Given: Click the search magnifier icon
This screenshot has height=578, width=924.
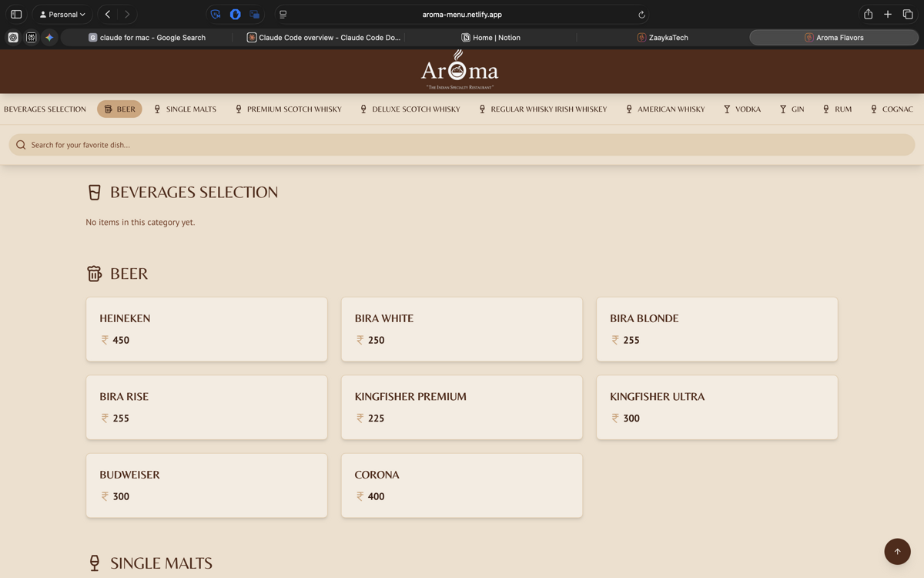Looking at the screenshot, I should [x=21, y=145].
